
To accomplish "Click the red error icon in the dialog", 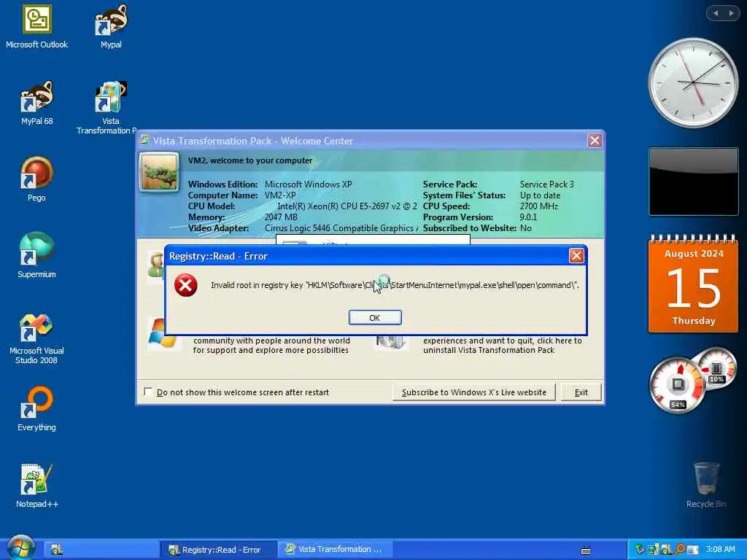I will click(186, 285).
